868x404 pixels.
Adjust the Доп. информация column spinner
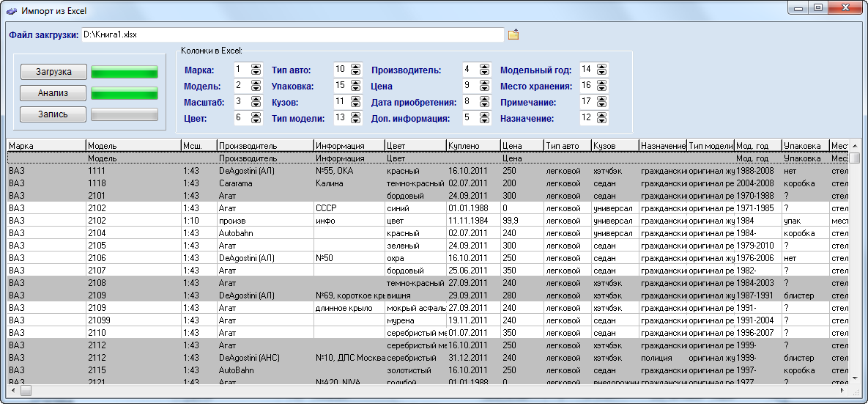coord(485,117)
